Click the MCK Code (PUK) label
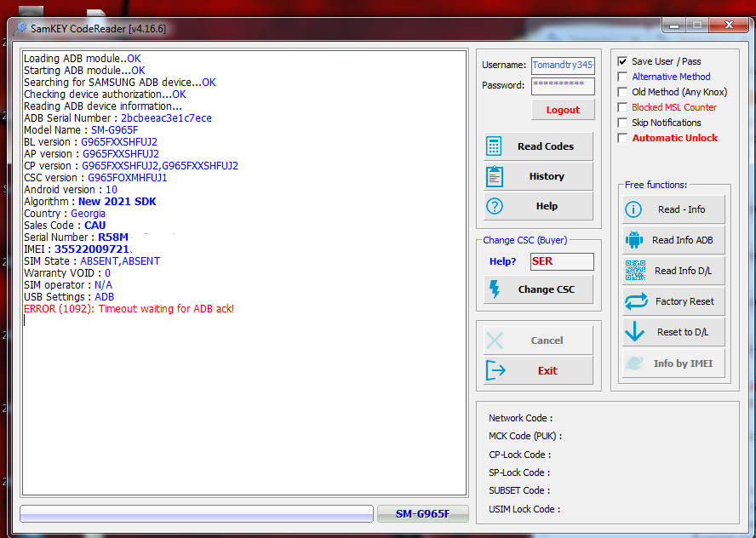Viewport: 756px width, 538px height. [525, 436]
